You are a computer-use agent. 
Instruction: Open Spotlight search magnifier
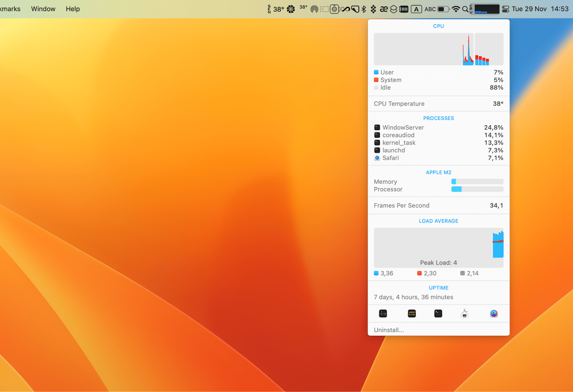465,9
